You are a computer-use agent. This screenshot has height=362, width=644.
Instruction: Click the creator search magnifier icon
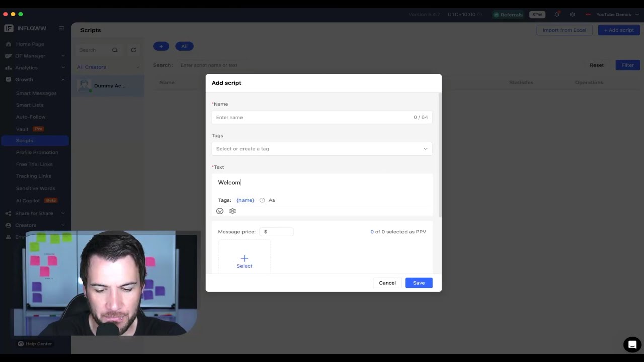(115, 50)
